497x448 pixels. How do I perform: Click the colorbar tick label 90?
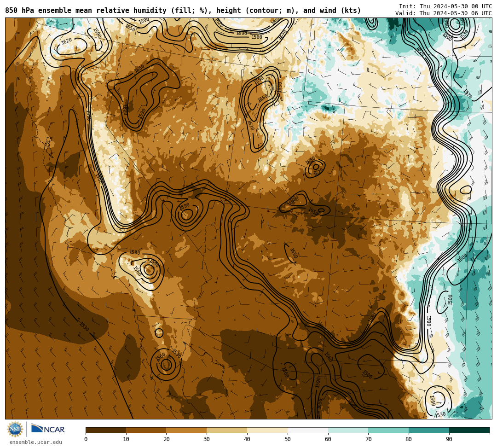click(x=449, y=439)
